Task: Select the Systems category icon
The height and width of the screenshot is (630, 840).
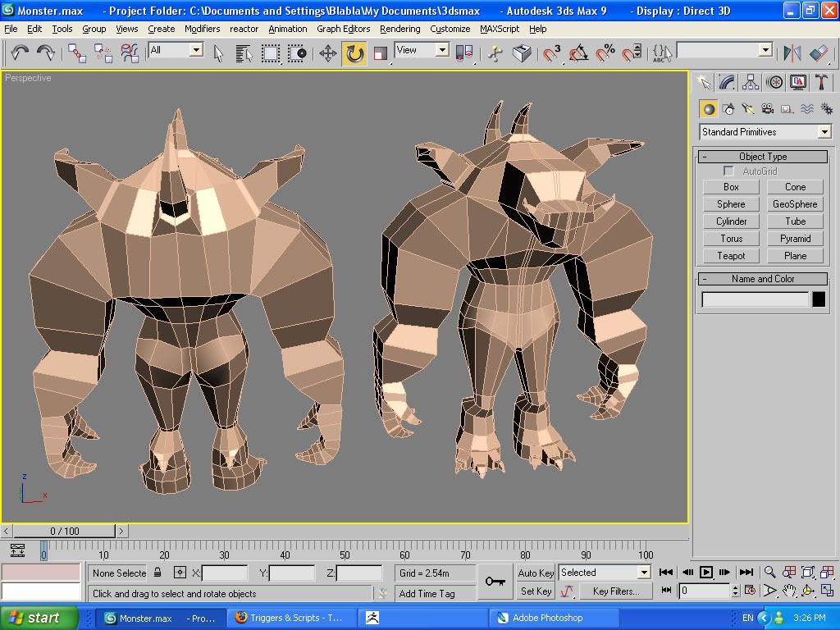Action: (x=826, y=109)
